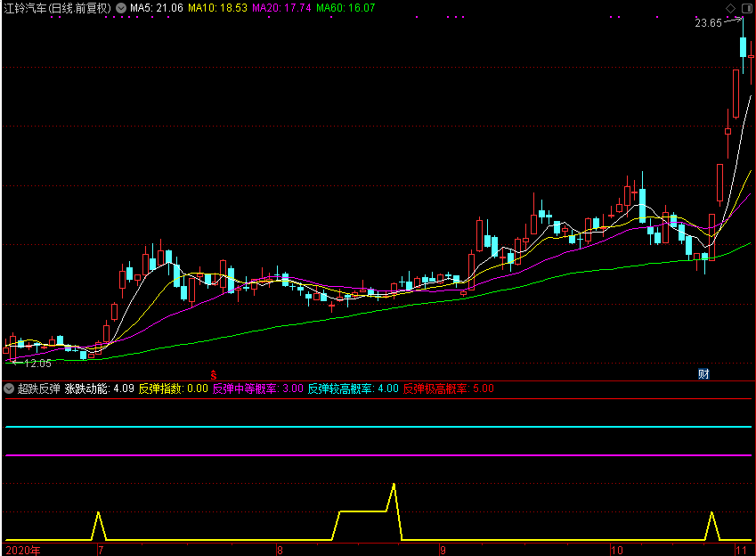Click the diamond marker icon at top right
The width and height of the screenshot is (756, 556).
[x=730, y=8]
